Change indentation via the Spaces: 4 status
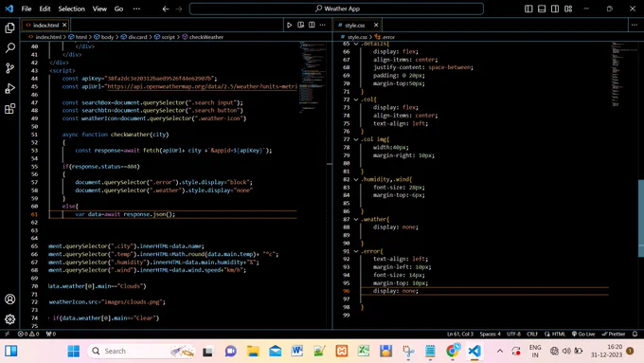This screenshot has width=644, height=363. coord(490,334)
